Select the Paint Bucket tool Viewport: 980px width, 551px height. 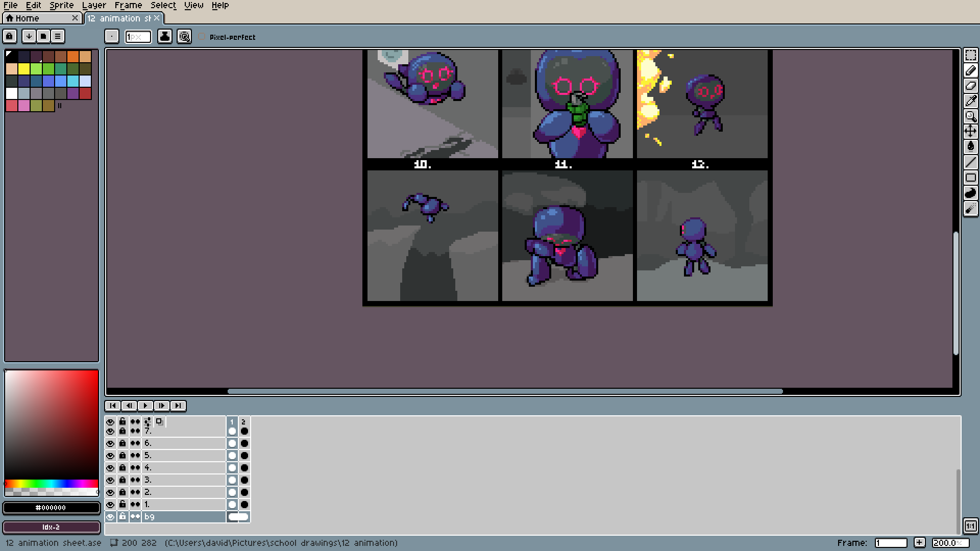coord(970,147)
